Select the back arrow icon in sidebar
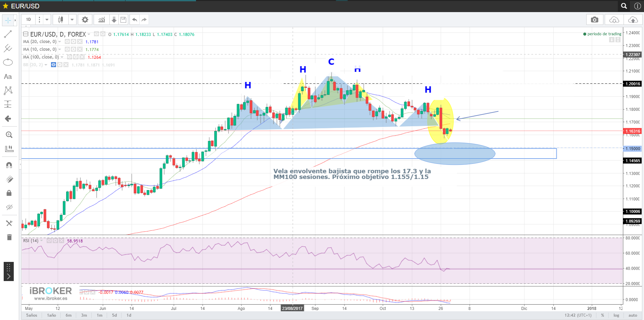644x320 pixels. pos(8,119)
